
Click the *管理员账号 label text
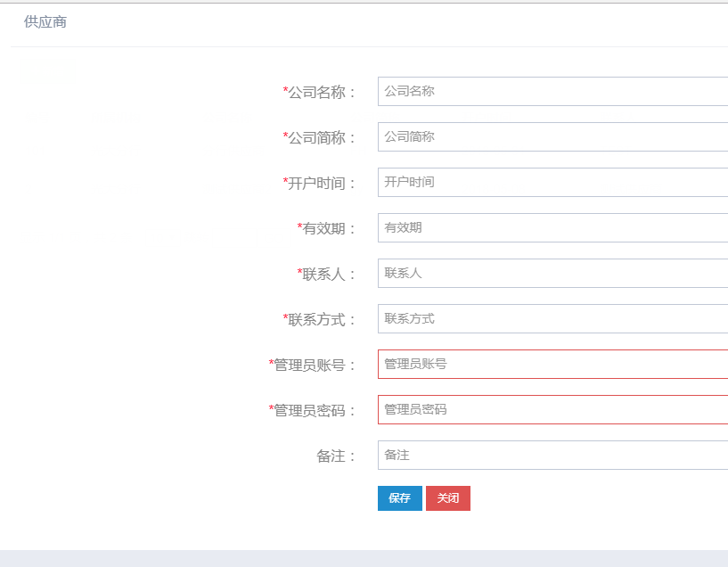[x=312, y=365]
